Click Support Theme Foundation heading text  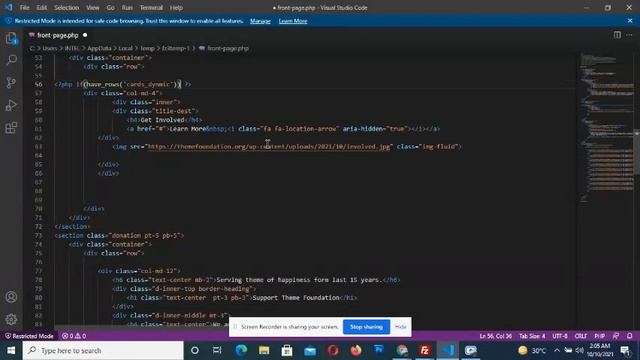click(296, 298)
